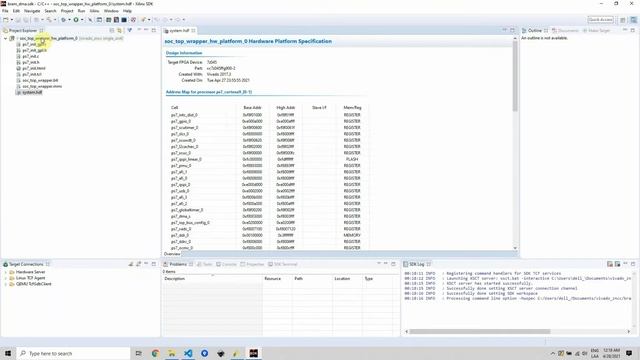Viewport: 640px width, 360px height.
Task: Click the Debug toolbar icon
Action: pos(63,20)
